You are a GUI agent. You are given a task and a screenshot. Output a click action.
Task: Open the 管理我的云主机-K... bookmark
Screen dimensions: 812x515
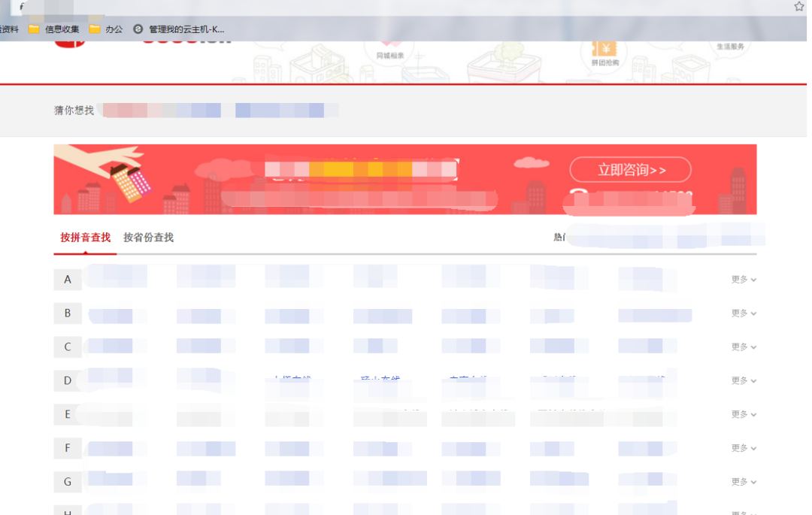(x=179, y=29)
